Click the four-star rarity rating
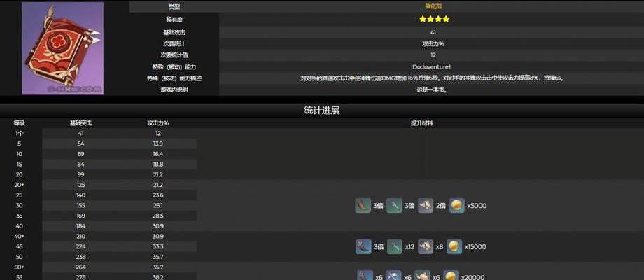This screenshot has width=644, height=280. pos(433,20)
